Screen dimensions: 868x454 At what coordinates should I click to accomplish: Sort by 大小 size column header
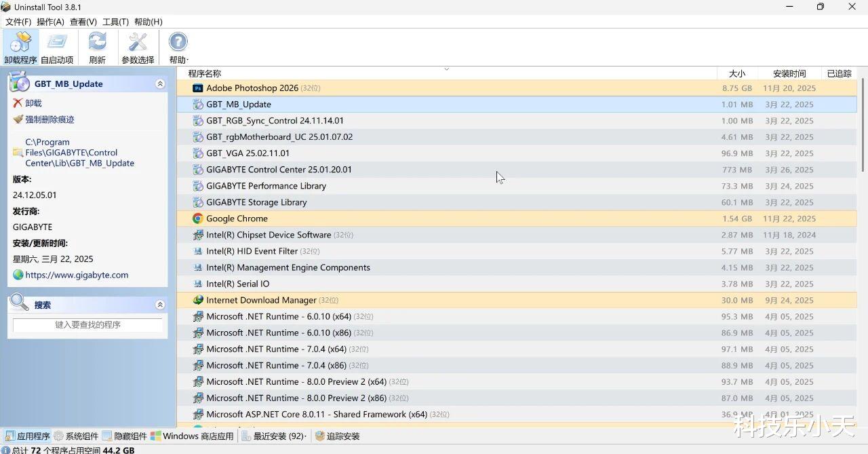pyautogui.click(x=736, y=73)
